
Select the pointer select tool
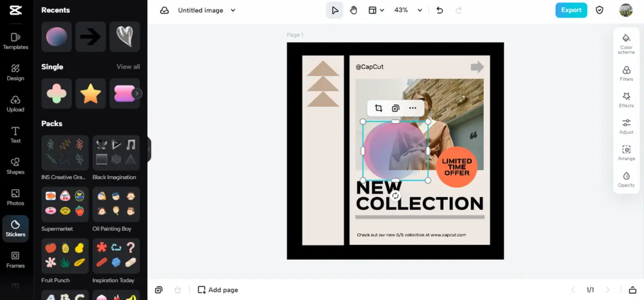point(335,10)
